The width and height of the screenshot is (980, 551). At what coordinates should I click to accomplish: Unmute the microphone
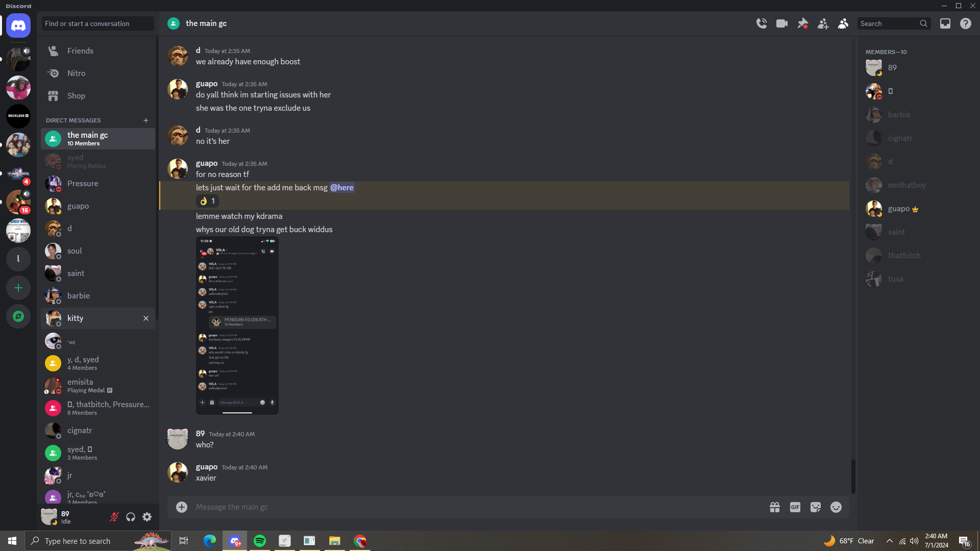pyautogui.click(x=114, y=517)
